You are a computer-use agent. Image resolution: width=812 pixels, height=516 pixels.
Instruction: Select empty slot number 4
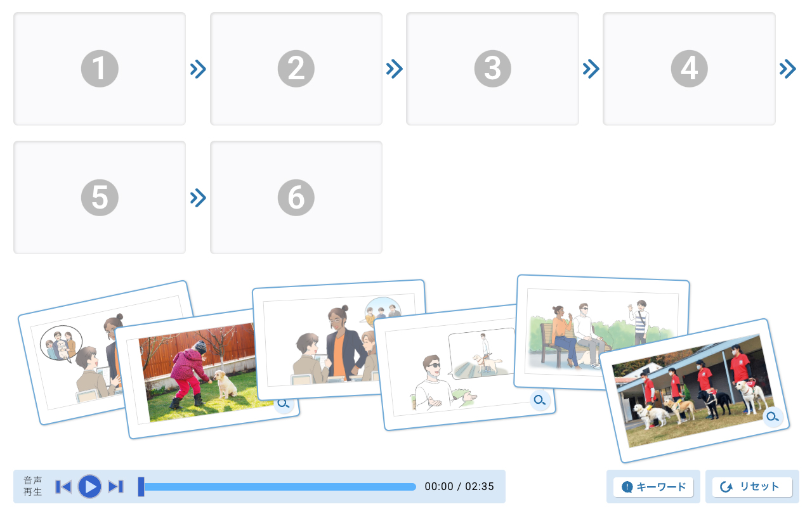689,68
